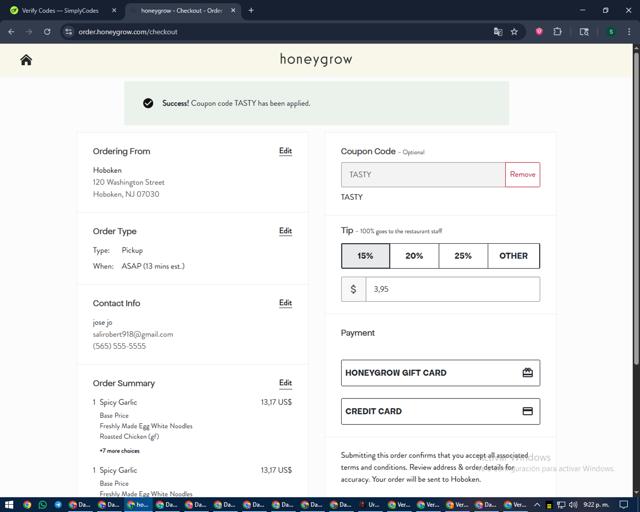Open pinned Chrome icon next to Start
The image size is (640, 512).
[27, 505]
